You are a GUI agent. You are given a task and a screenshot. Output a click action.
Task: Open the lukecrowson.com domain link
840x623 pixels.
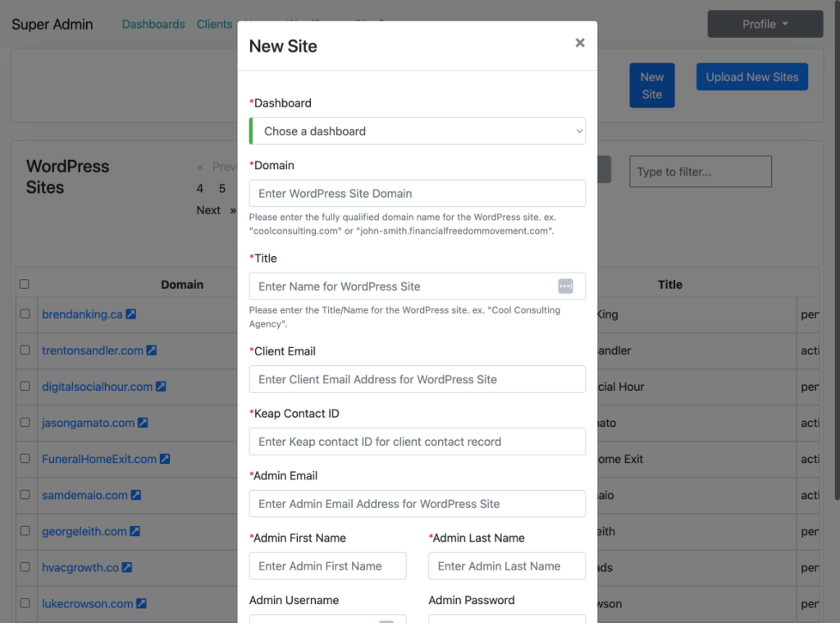point(87,603)
